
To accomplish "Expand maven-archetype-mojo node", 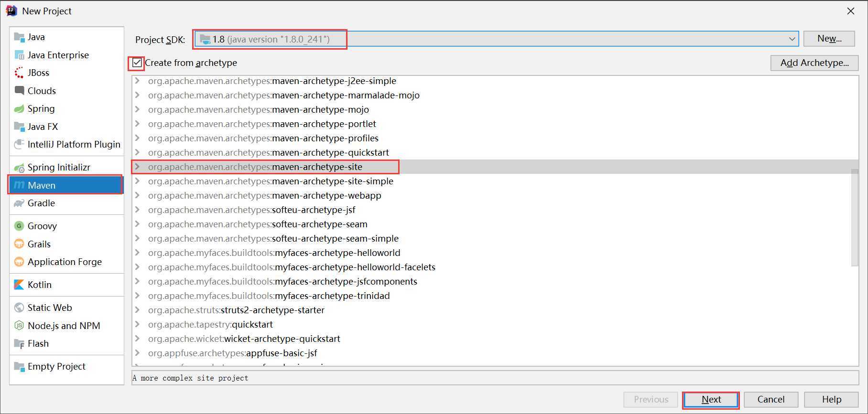I will click(138, 109).
